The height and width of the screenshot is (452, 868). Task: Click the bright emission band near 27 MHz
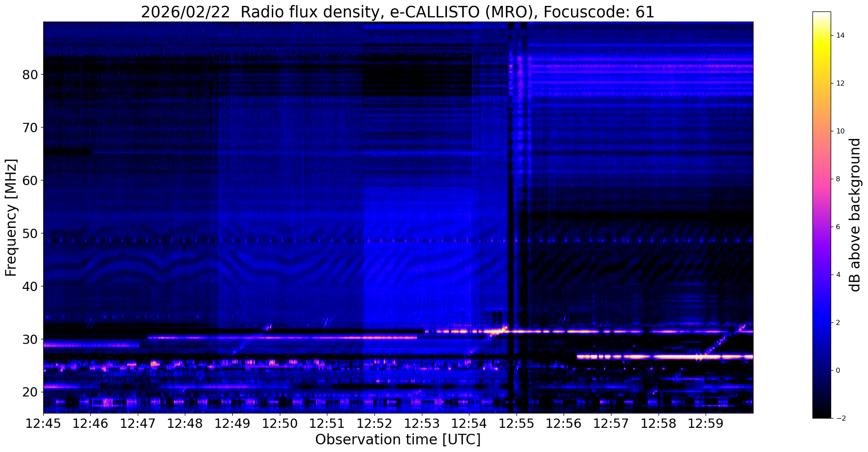point(665,357)
